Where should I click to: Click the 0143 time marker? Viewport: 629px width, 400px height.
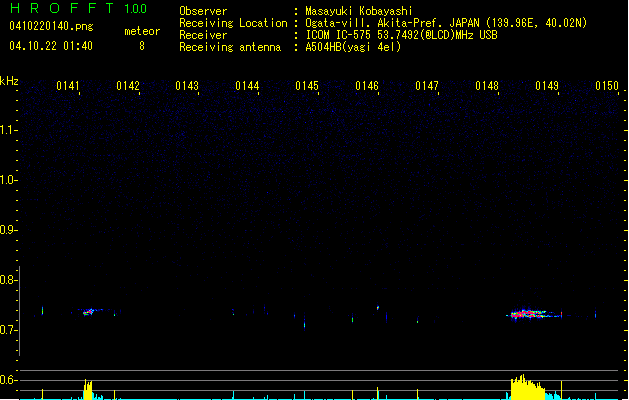[187, 86]
